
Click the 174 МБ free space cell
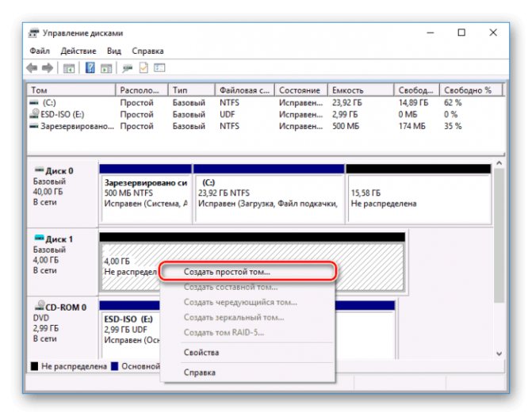pyautogui.click(x=412, y=127)
